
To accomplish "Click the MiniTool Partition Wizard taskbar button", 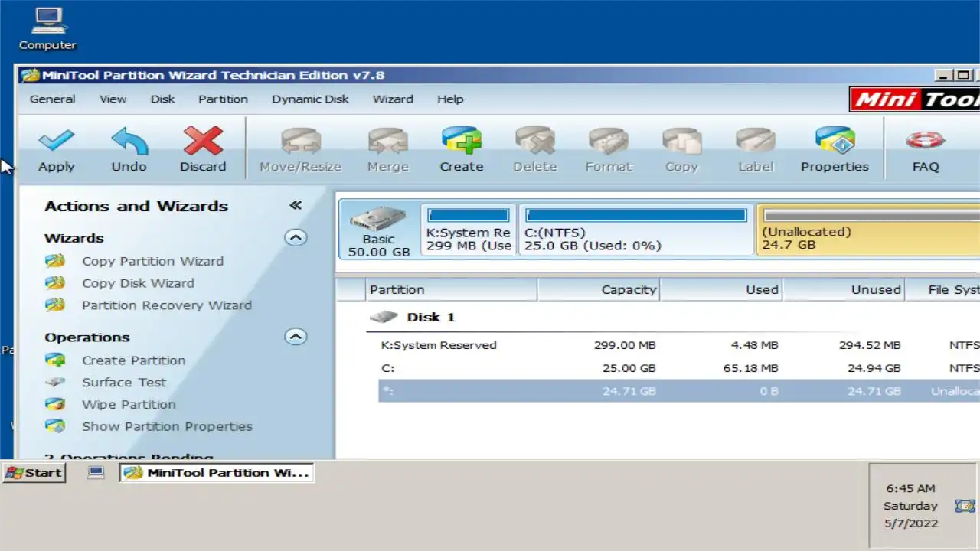I will pyautogui.click(x=217, y=472).
